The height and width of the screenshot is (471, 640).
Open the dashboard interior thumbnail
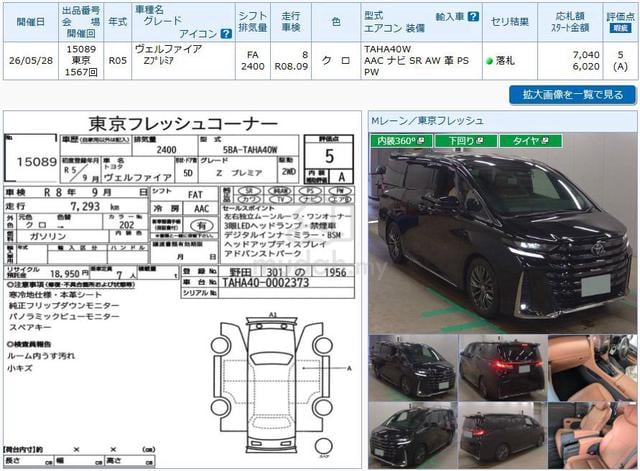click(592, 368)
